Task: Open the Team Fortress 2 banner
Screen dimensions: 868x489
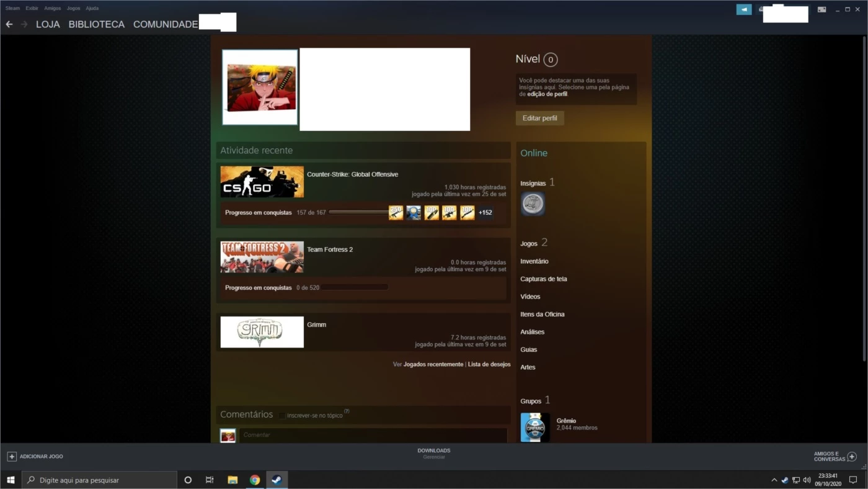Action: coord(262,257)
